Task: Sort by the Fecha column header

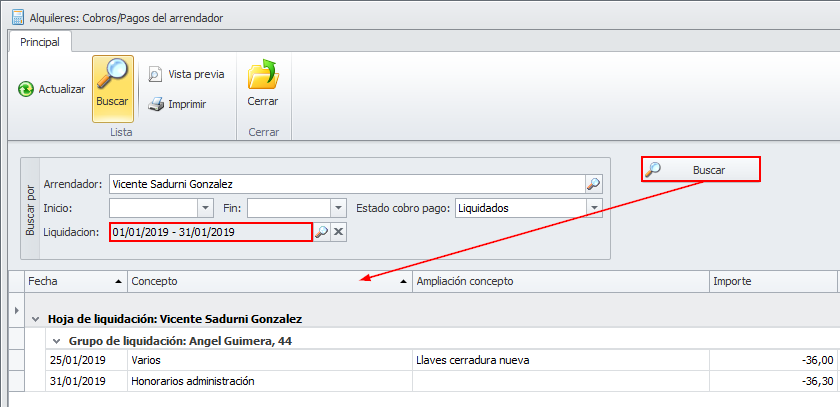Action: (x=76, y=281)
